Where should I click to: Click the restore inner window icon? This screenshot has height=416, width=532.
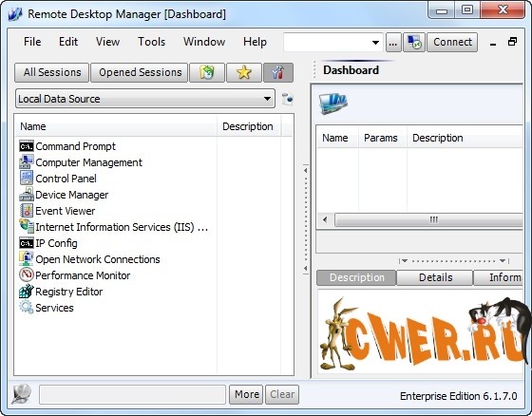click(512, 42)
